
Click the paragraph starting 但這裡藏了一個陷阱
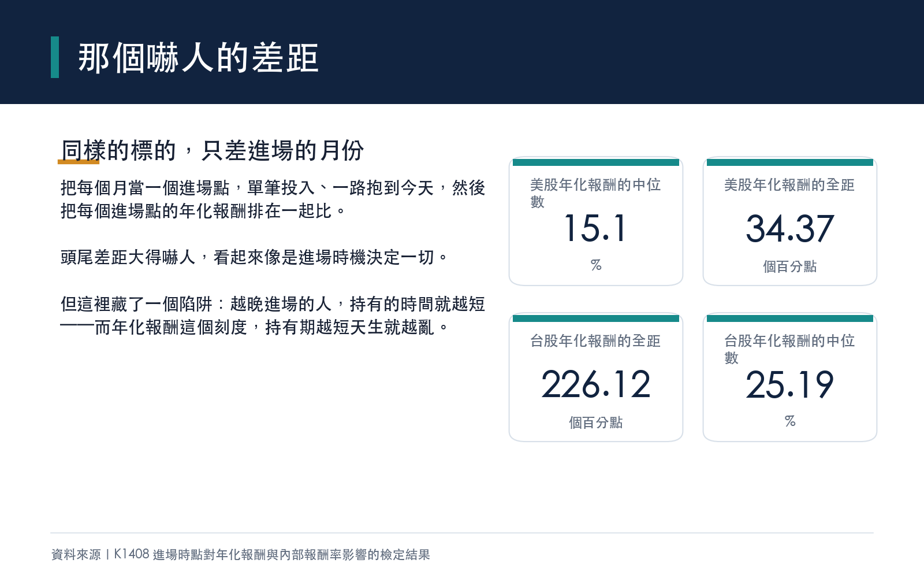273,316
